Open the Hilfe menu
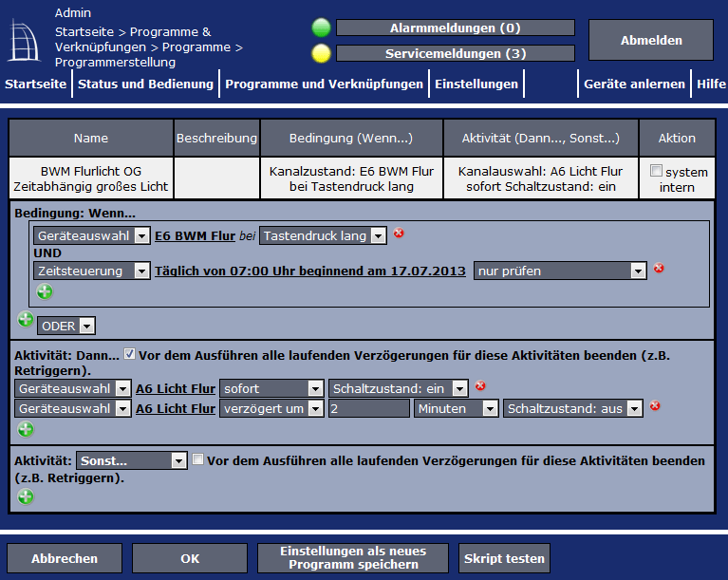728x580 pixels. [x=711, y=84]
